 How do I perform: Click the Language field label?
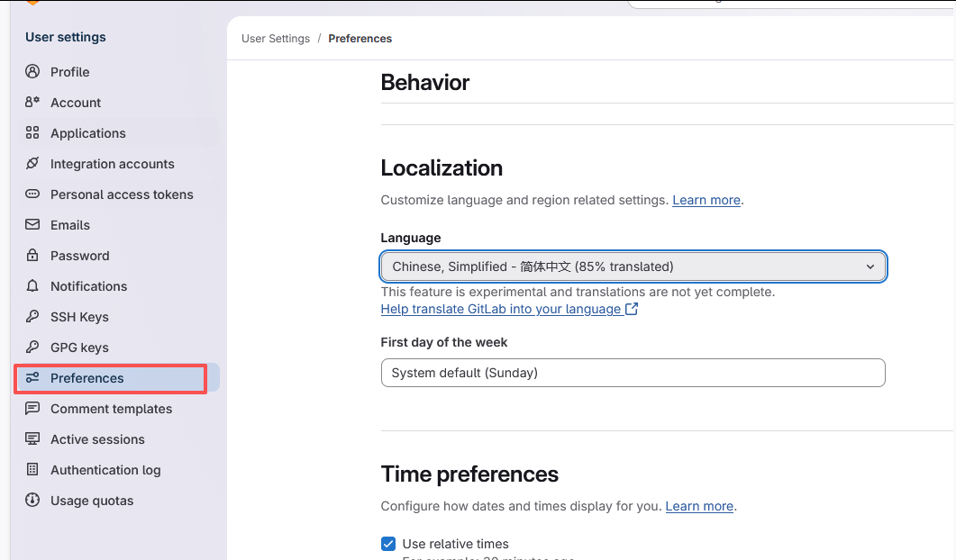[410, 238]
